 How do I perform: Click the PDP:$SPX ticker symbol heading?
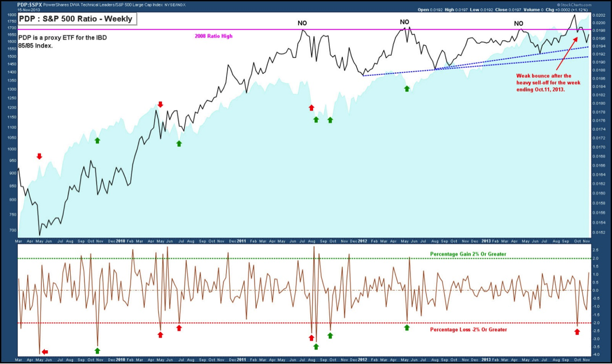pyautogui.click(x=29, y=5)
